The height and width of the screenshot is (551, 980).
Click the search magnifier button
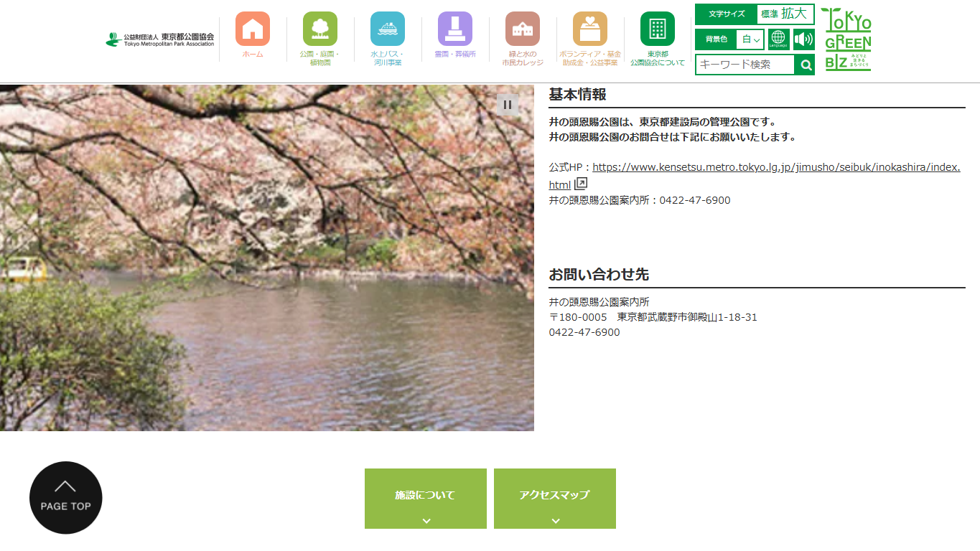click(806, 65)
